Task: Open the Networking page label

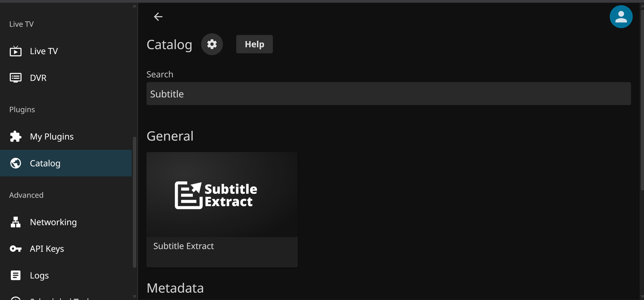Action: [x=53, y=222]
